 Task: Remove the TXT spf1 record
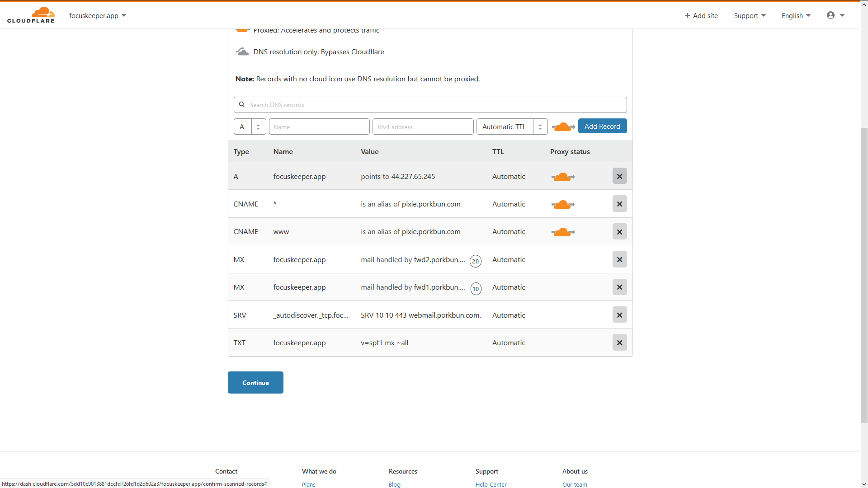coord(619,343)
